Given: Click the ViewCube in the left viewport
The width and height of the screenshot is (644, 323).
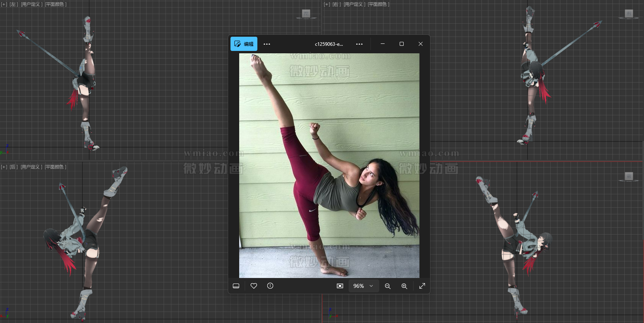Looking at the screenshot, I should [306, 14].
